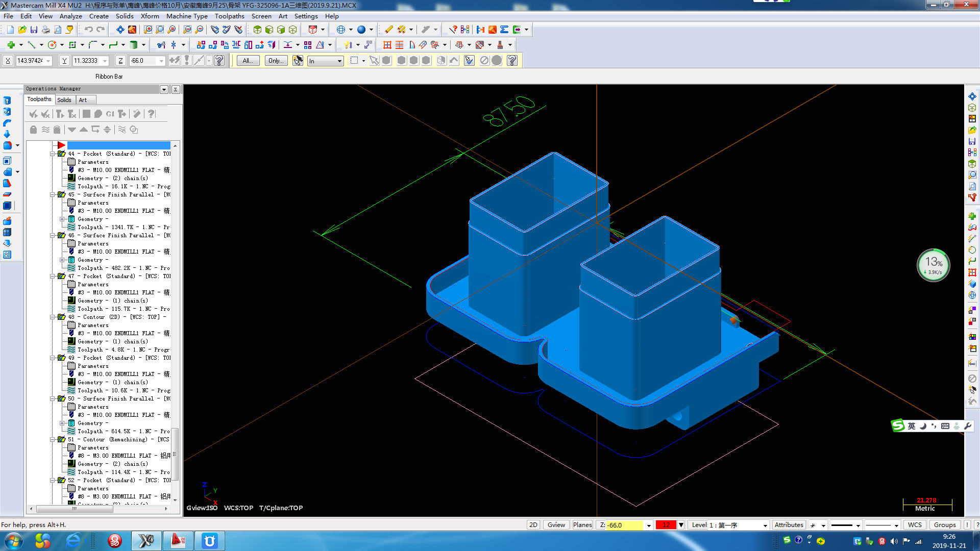The image size is (980, 551).
Task: Toggle the 2D/3D mode in status bar
Action: pyautogui.click(x=533, y=525)
